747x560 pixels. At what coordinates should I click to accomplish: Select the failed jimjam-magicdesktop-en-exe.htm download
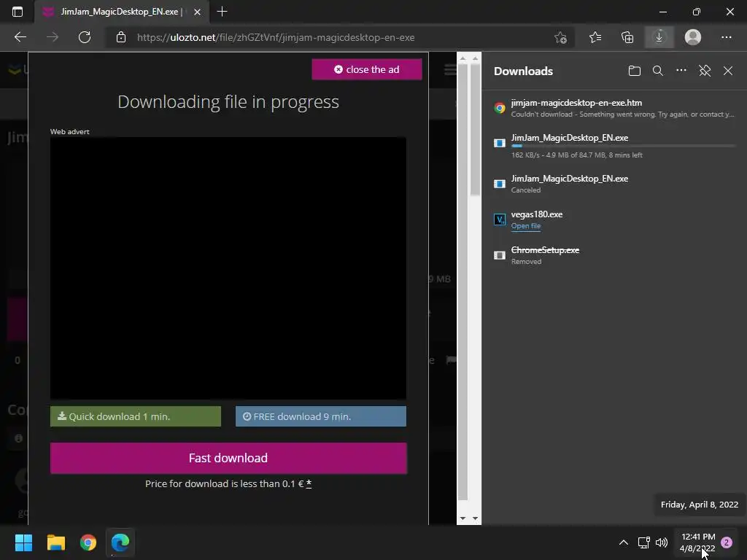coord(614,108)
